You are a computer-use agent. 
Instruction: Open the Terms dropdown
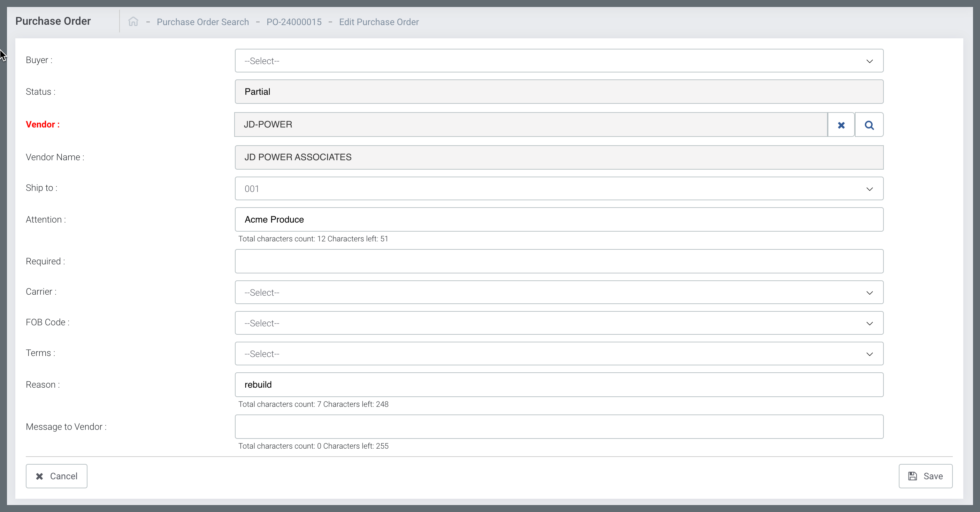point(559,354)
